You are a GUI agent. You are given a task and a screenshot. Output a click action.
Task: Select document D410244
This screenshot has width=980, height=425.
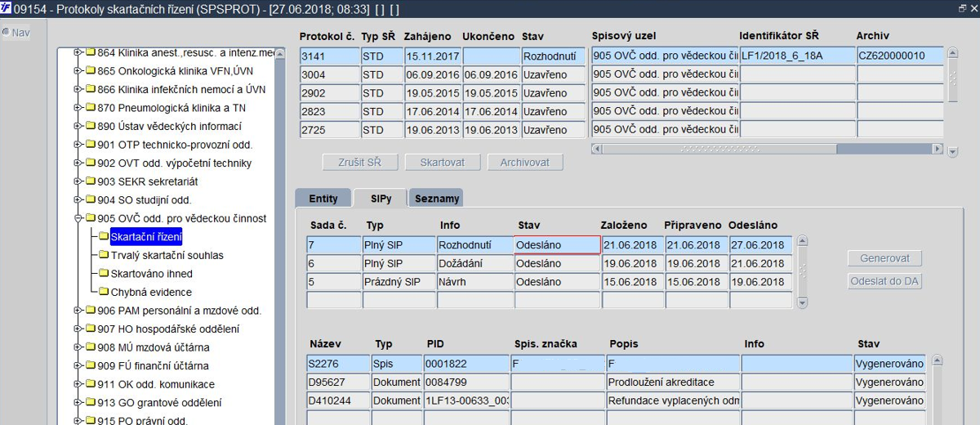pyautogui.click(x=338, y=400)
